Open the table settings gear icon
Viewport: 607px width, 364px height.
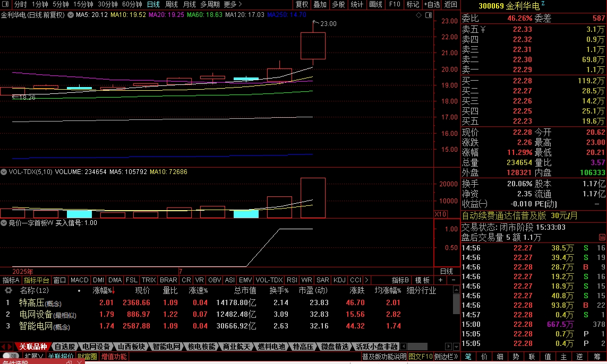8,290
